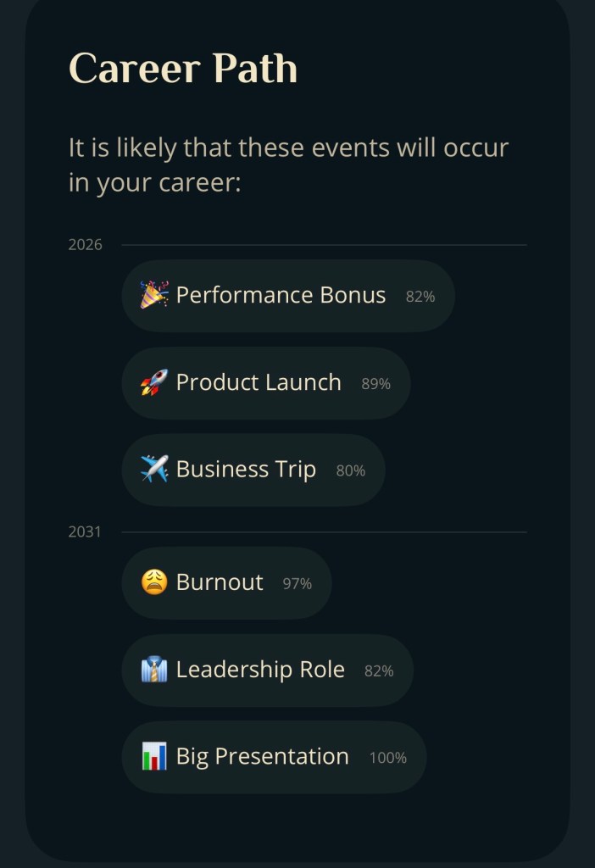Click the shirt and tie Leadership icon

click(154, 670)
